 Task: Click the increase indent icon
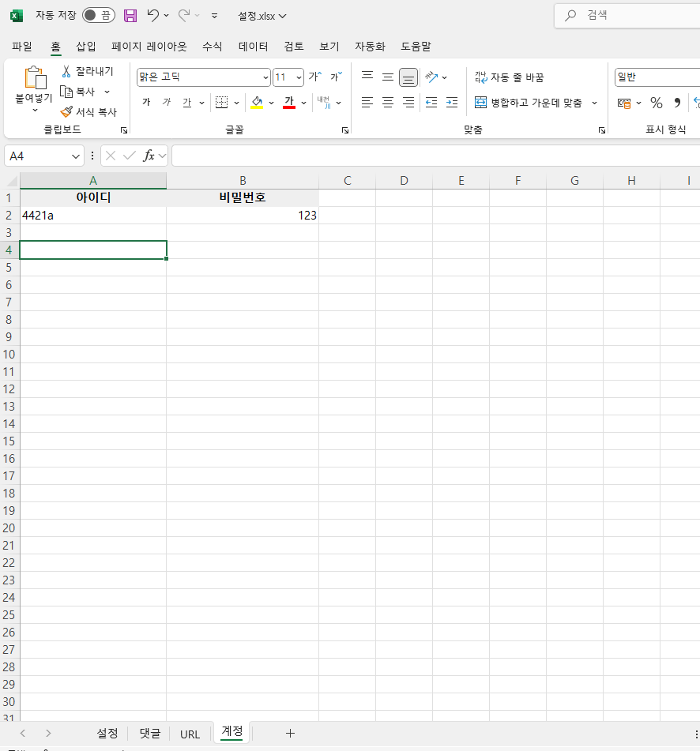[452, 103]
